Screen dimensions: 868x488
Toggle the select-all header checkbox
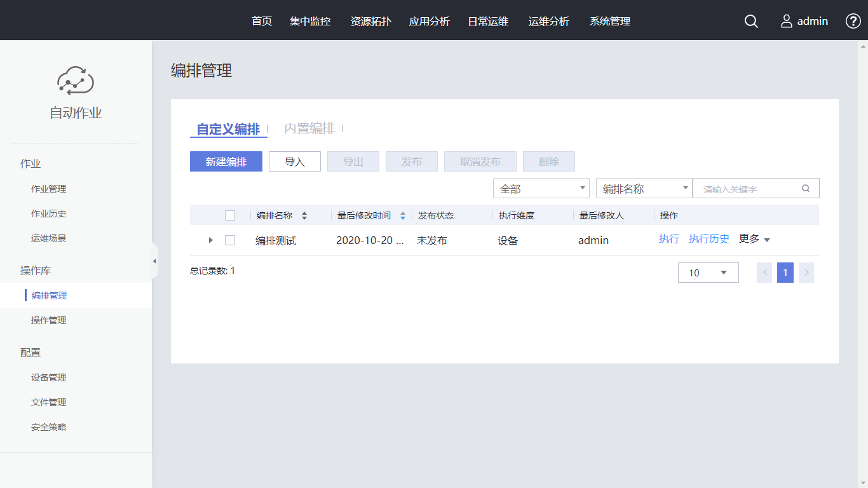point(230,215)
